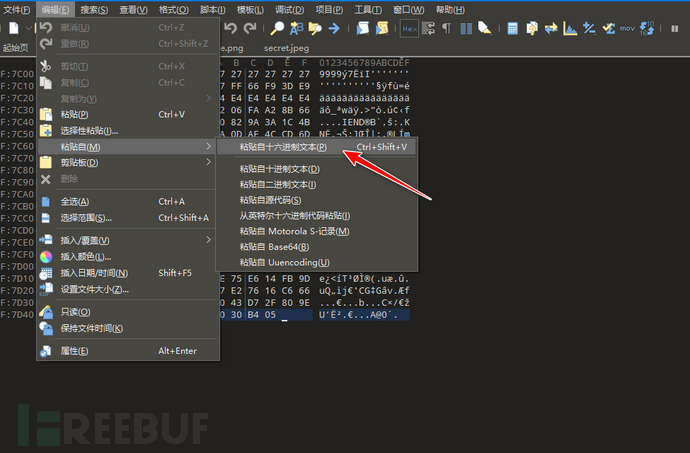Open Find with the magnifier icon
The image size is (690, 453).
tap(277, 29)
